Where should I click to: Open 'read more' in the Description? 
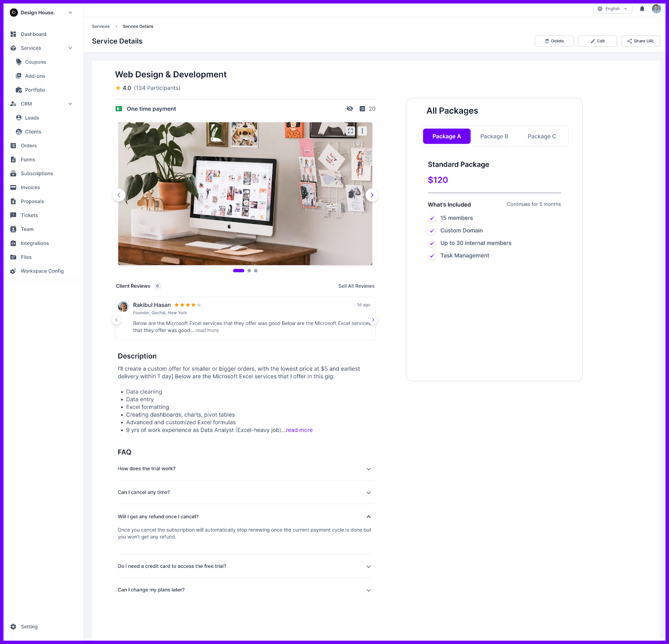tap(299, 430)
